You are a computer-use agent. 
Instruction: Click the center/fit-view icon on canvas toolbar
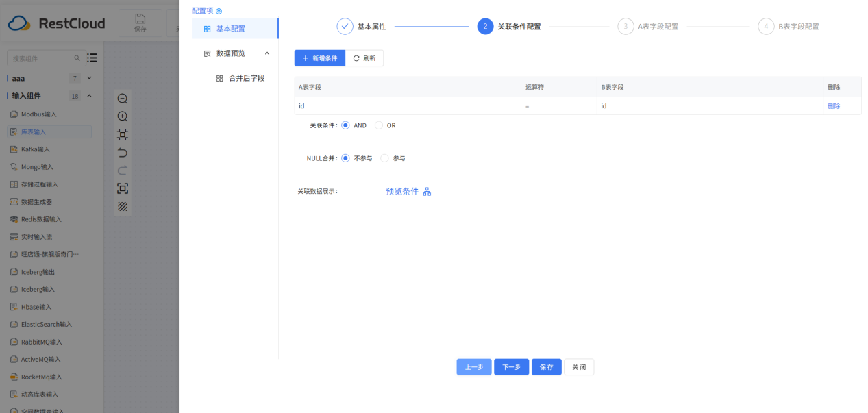click(x=123, y=135)
